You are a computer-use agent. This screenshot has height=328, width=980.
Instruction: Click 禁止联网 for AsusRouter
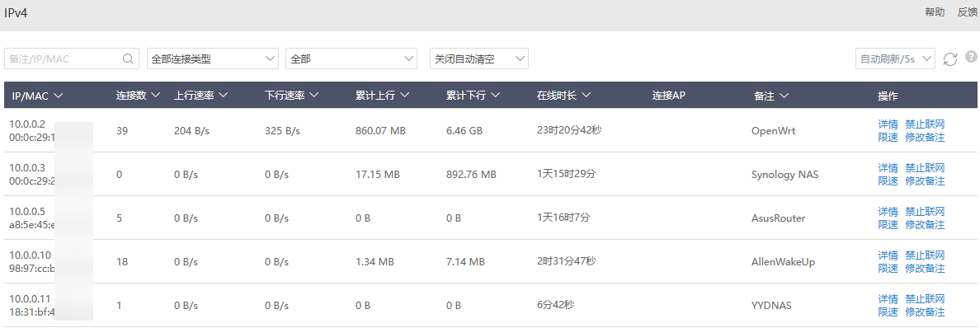coord(925,211)
